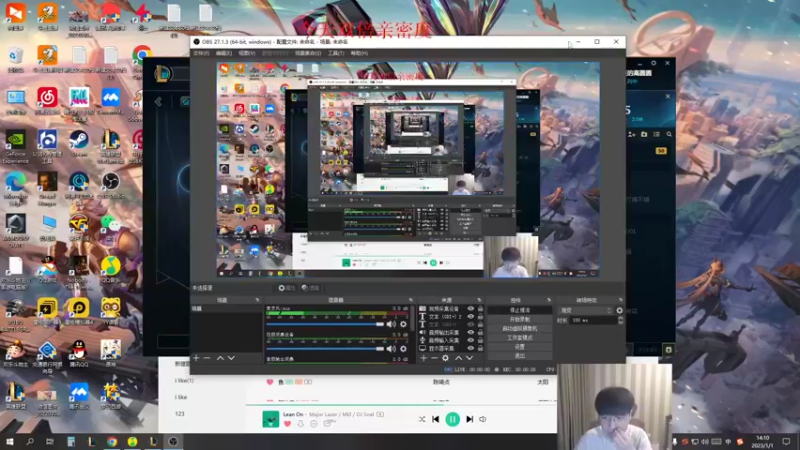Hide the 视频采集设备 source via eye icon
The image size is (800, 450).
pyautogui.click(x=470, y=309)
